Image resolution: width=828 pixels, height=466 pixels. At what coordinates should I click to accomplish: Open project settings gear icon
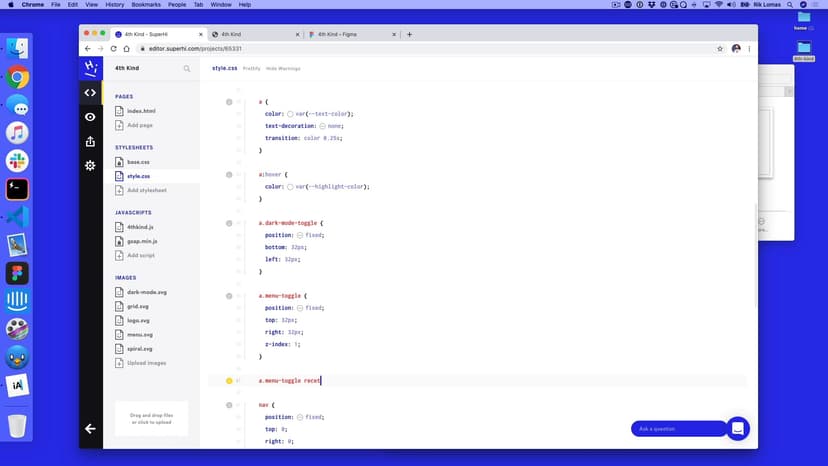tap(90, 165)
